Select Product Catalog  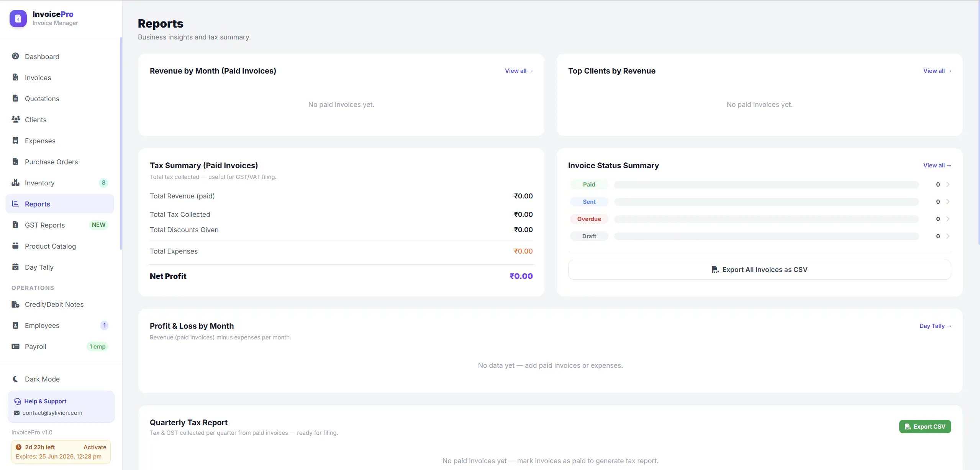pos(60,246)
